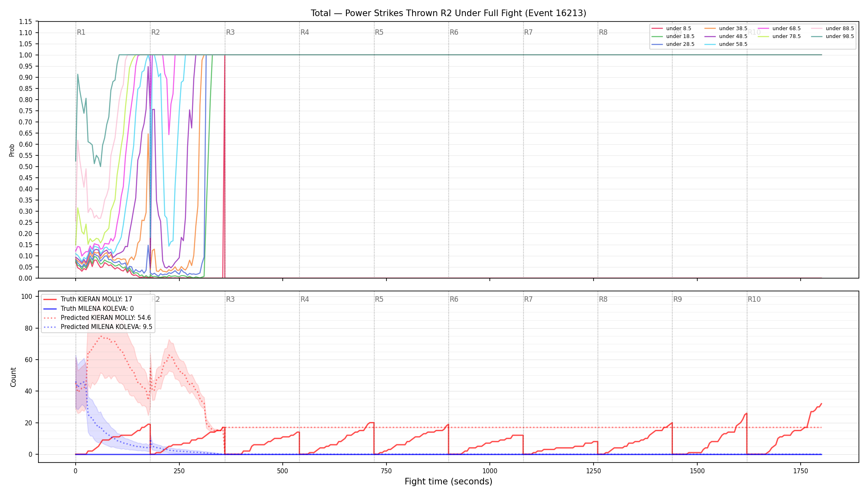Click the R6 round marker in top chart

tap(454, 32)
